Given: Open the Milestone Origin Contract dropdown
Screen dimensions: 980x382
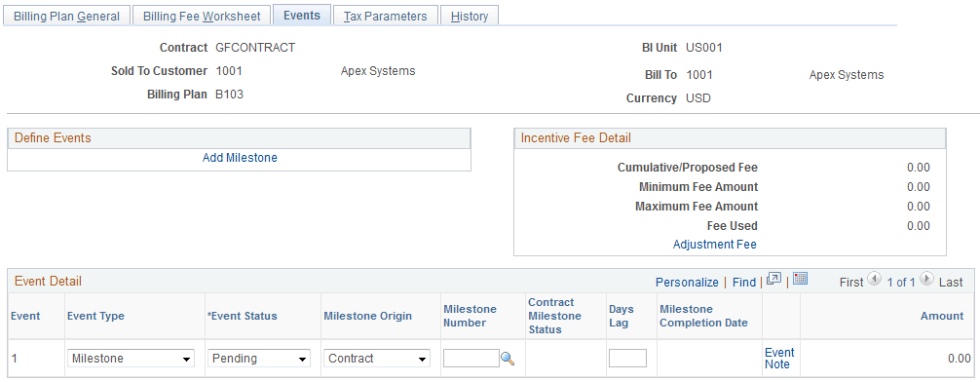Looking at the screenshot, I should point(377,359).
